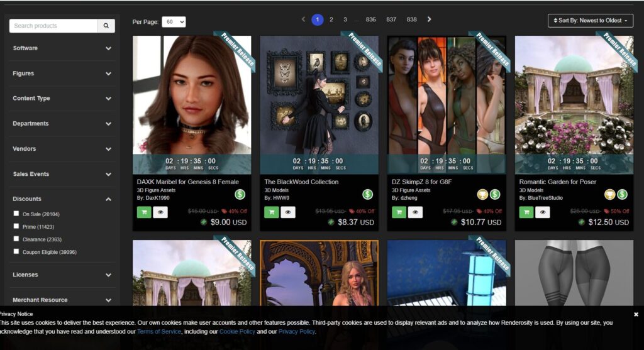644x350 pixels.
Task: Visit vendor HWW0 link
Action: point(281,198)
